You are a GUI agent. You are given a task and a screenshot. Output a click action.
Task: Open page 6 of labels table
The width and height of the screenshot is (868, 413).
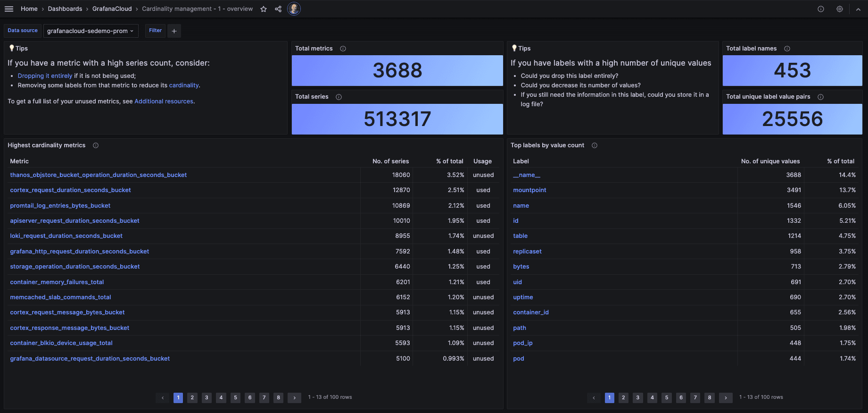pyautogui.click(x=681, y=397)
